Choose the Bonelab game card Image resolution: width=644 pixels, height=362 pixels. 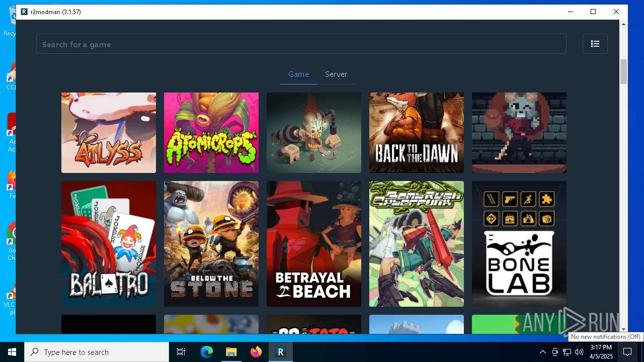pos(519,244)
